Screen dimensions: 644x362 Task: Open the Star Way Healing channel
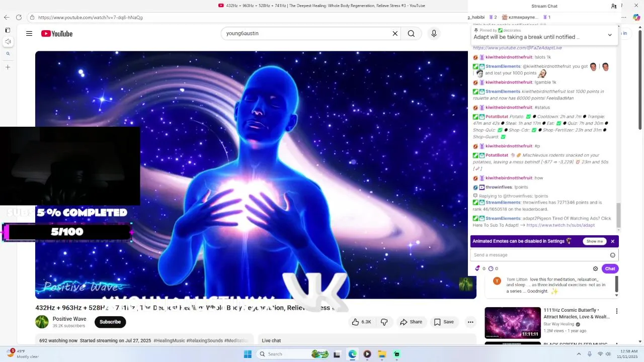point(559,324)
